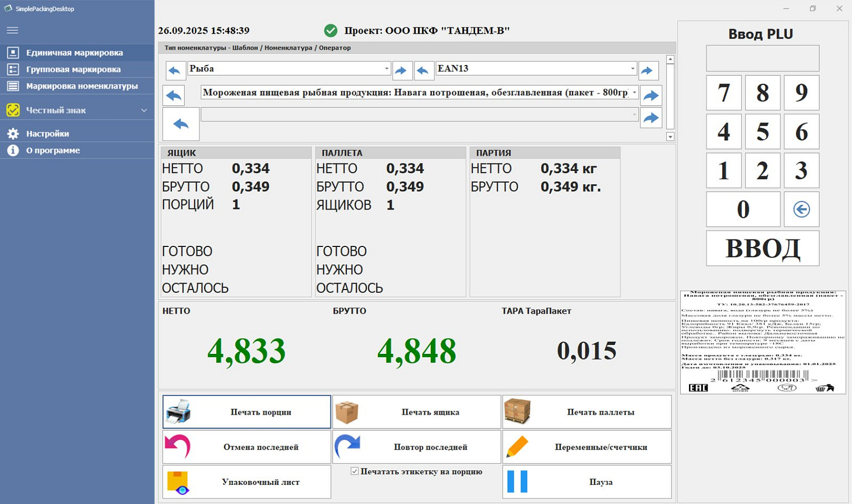Open the Рыба nomenclature type dropdown
Image resolution: width=852 pixels, height=504 pixels.
(x=289, y=68)
